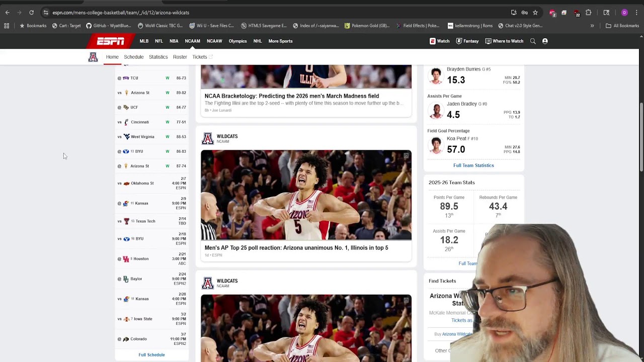
Task: Reload the ESPN page
Action: (31, 13)
